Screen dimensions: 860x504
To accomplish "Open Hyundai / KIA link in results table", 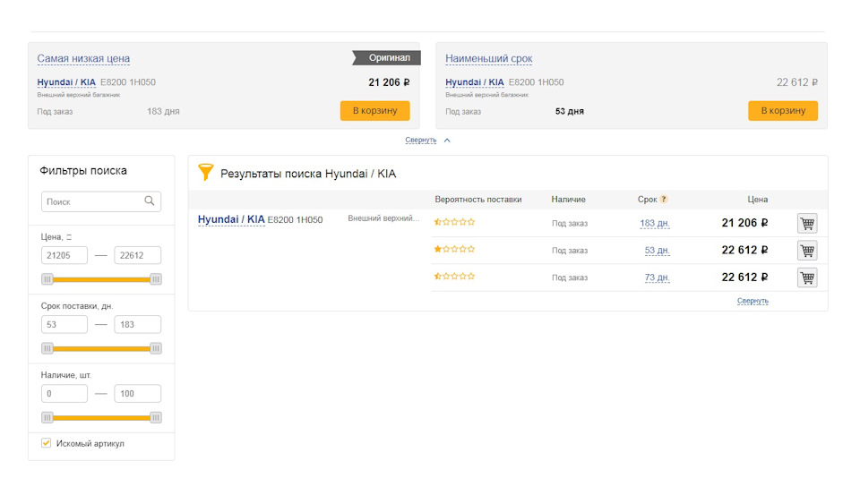I will (231, 219).
